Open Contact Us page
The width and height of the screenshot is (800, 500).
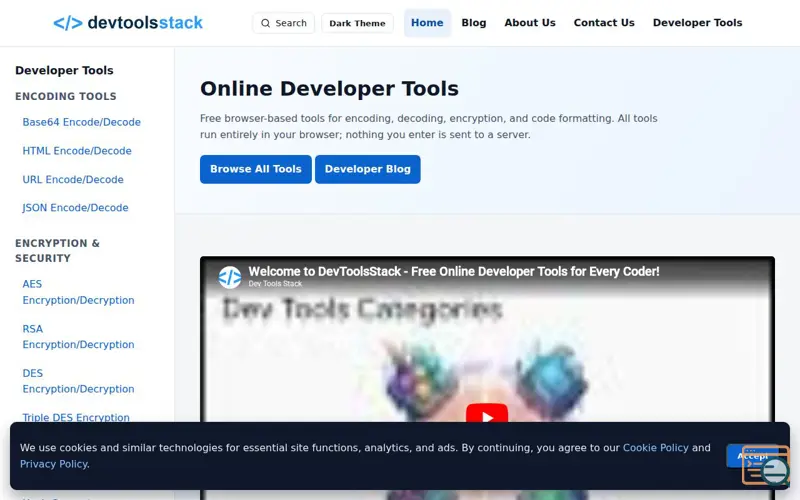click(604, 23)
